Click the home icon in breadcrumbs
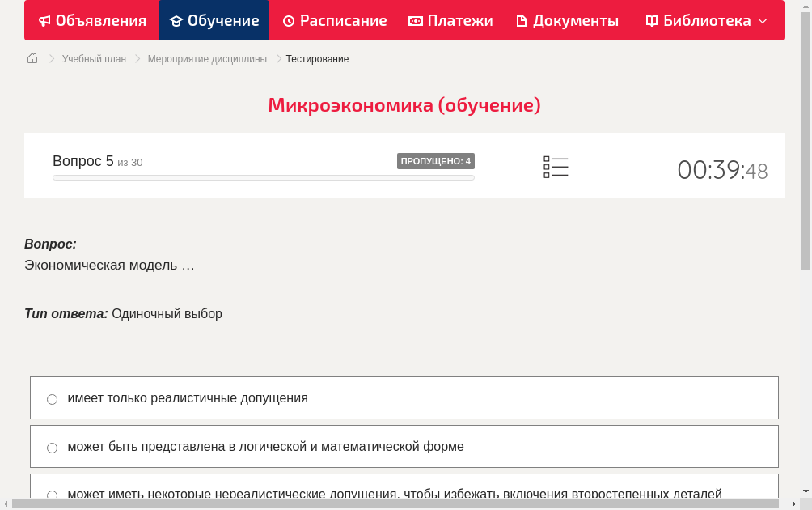 (32, 58)
